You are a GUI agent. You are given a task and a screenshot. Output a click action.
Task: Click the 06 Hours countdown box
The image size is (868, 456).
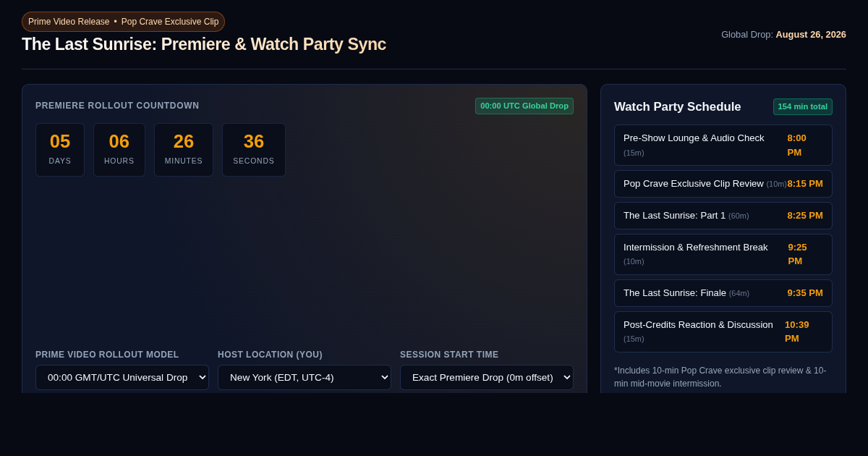pyautogui.click(x=119, y=150)
